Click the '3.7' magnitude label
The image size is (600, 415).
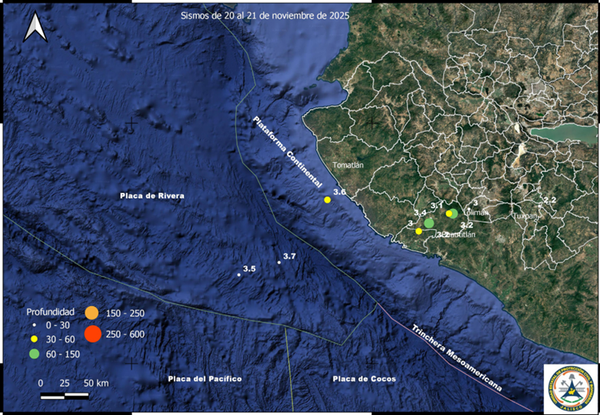(289, 256)
